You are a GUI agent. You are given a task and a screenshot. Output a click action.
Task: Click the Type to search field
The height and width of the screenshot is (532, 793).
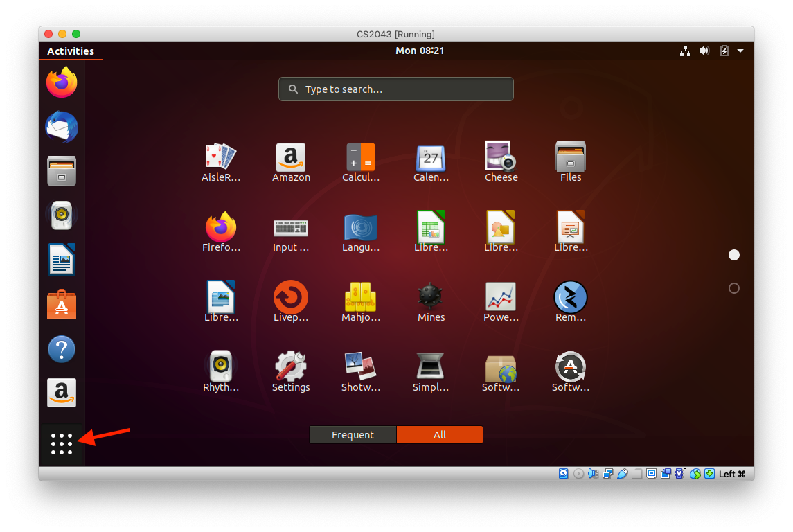[x=396, y=89]
